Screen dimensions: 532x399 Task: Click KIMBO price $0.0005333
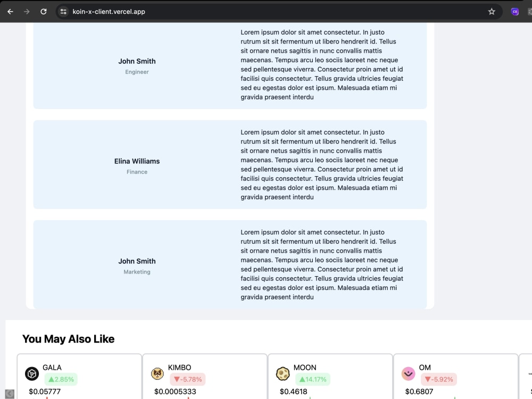pos(175,392)
